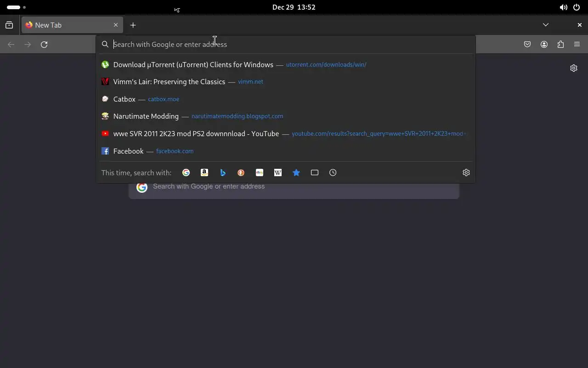Select the uTorrent download suggestion

tap(286, 65)
